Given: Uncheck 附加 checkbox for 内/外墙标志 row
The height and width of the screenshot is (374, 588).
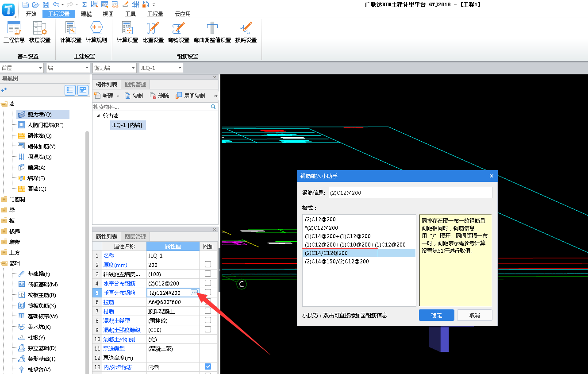Looking at the screenshot, I should tap(208, 366).
